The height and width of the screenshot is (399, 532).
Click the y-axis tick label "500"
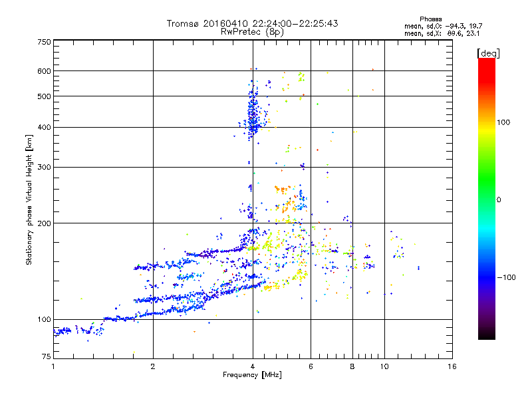point(44,96)
